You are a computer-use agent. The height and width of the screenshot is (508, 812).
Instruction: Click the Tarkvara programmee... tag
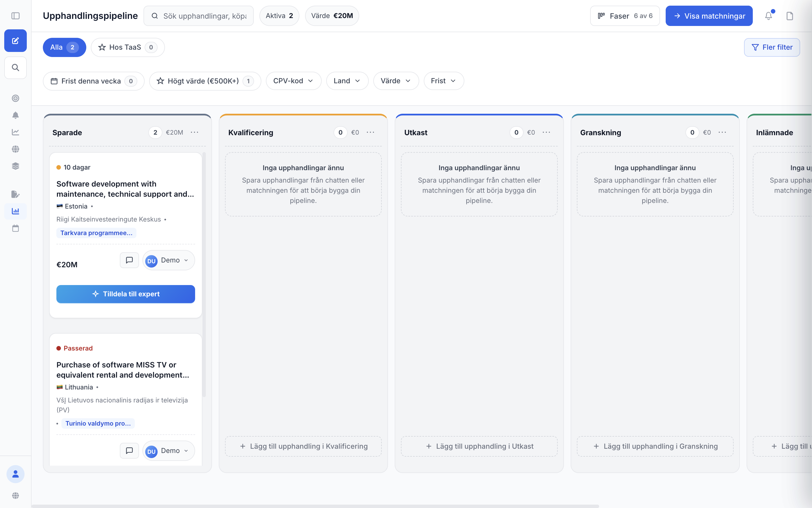(96, 233)
